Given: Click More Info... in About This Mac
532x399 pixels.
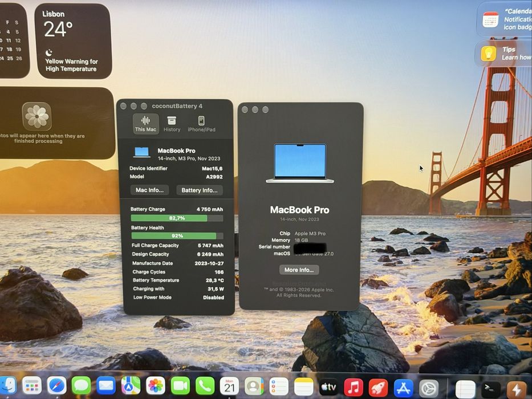Looking at the screenshot, I should coord(299,270).
